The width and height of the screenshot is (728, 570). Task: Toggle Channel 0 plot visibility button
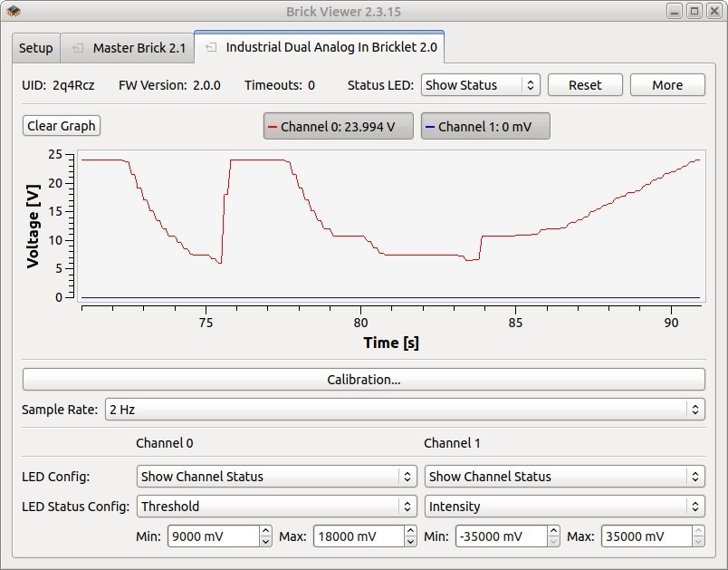[338, 126]
